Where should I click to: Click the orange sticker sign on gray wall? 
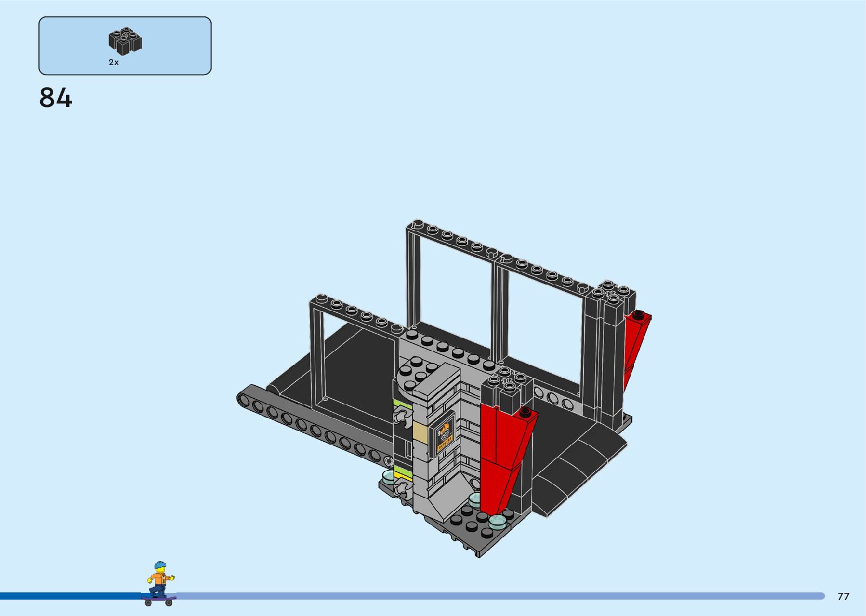pyautogui.click(x=445, y=434)
